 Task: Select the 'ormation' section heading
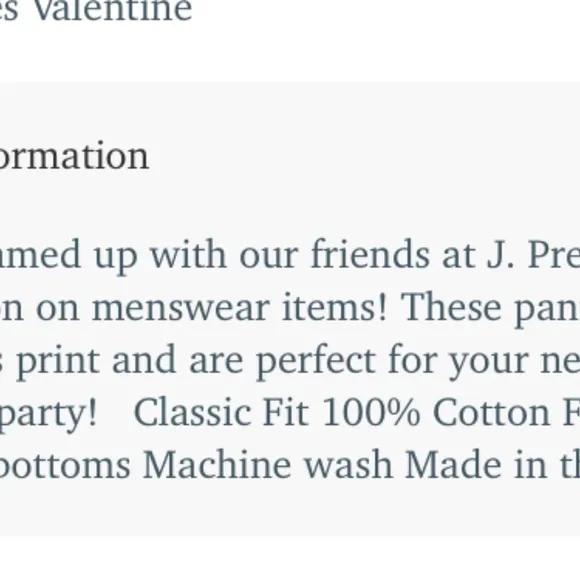(74, 156)
